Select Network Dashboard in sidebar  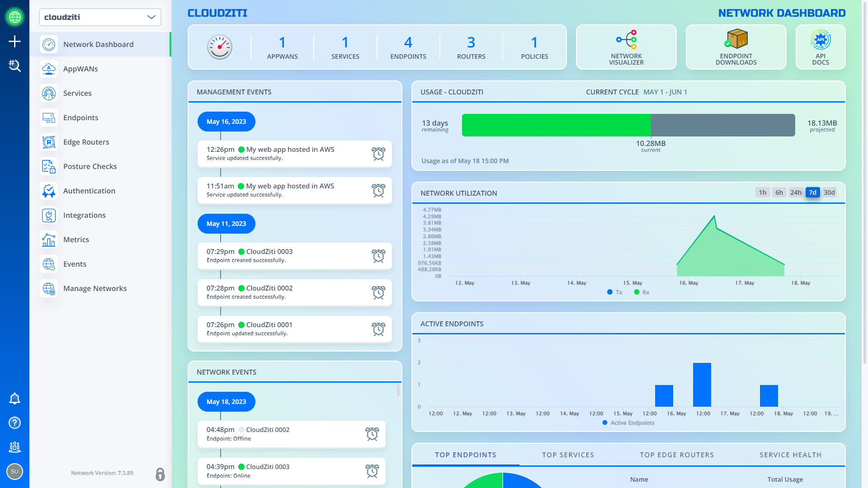(x=100, y=44)
